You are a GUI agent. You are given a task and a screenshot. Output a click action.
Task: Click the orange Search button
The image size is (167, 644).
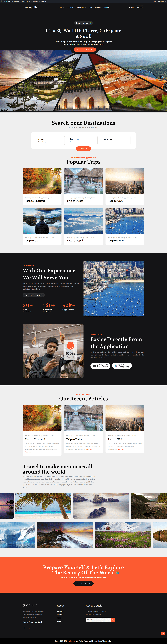(83, 148)
